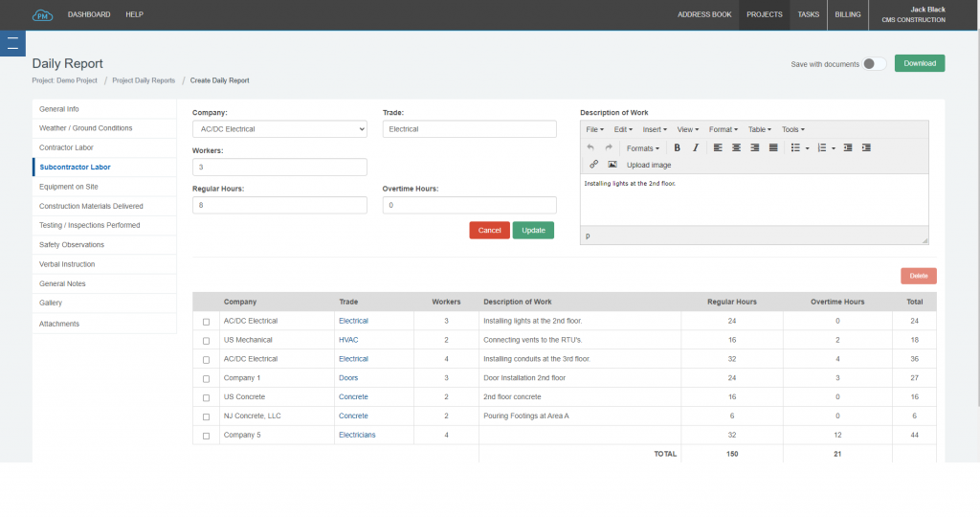Select Equipment on Site section
Viewport: 980px width, 517px height.
tap(104, 187)
